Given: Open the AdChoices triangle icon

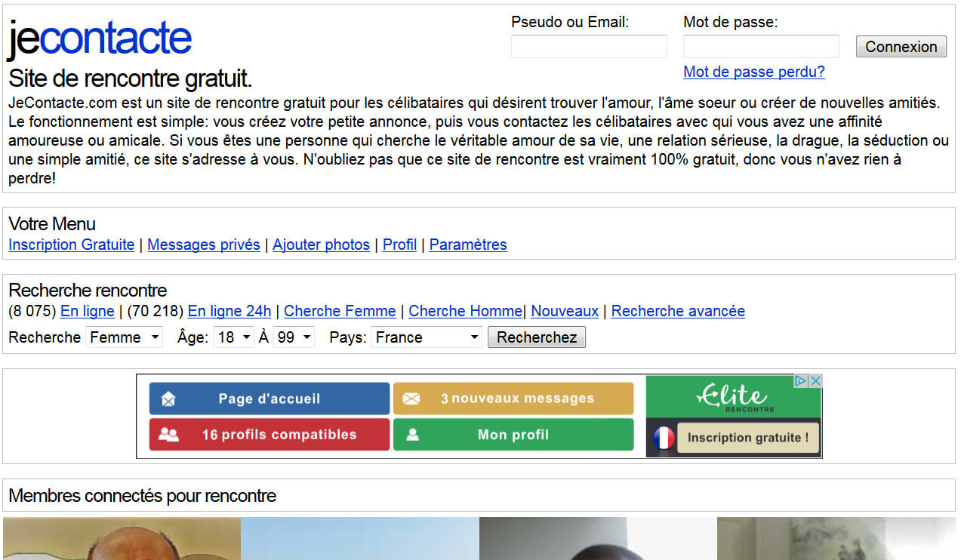Looking at the screenshot, I should pyautogui.click(x=802, y=381).
